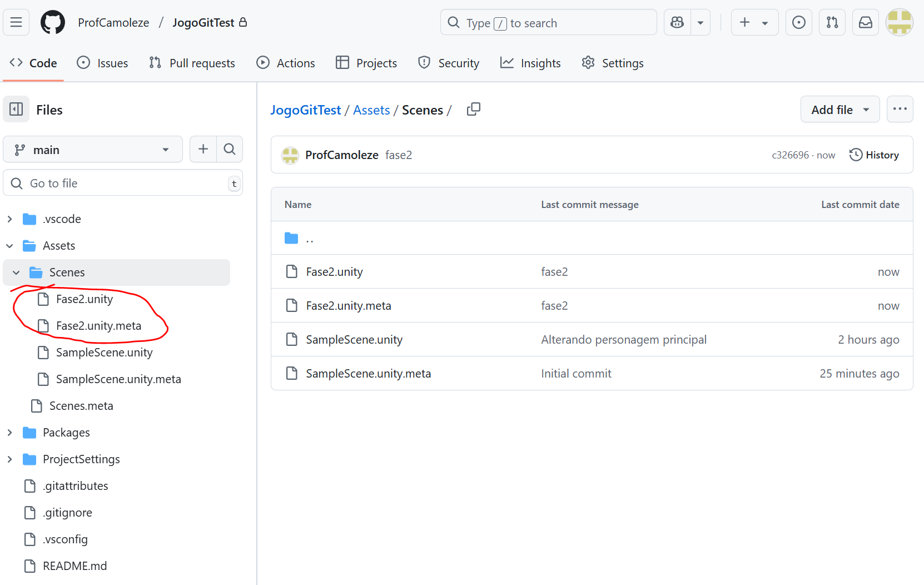The image size is (924, 585).
Task: Click the search files magnifier button
Action: [230, 150]
